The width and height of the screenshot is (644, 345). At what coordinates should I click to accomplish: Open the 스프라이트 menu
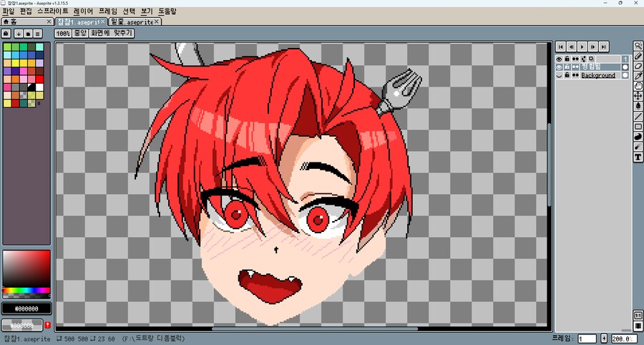(x=53, y=12)
